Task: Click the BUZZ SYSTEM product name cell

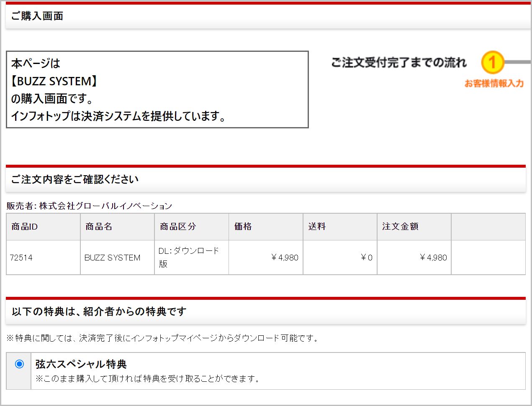Action: coord(117,258)
